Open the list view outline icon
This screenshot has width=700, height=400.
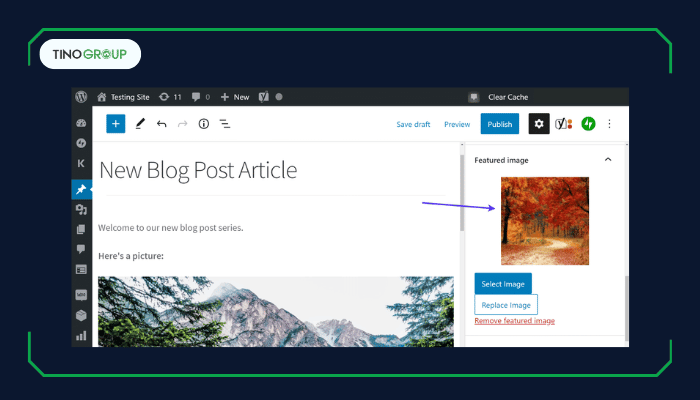[225, 124]
